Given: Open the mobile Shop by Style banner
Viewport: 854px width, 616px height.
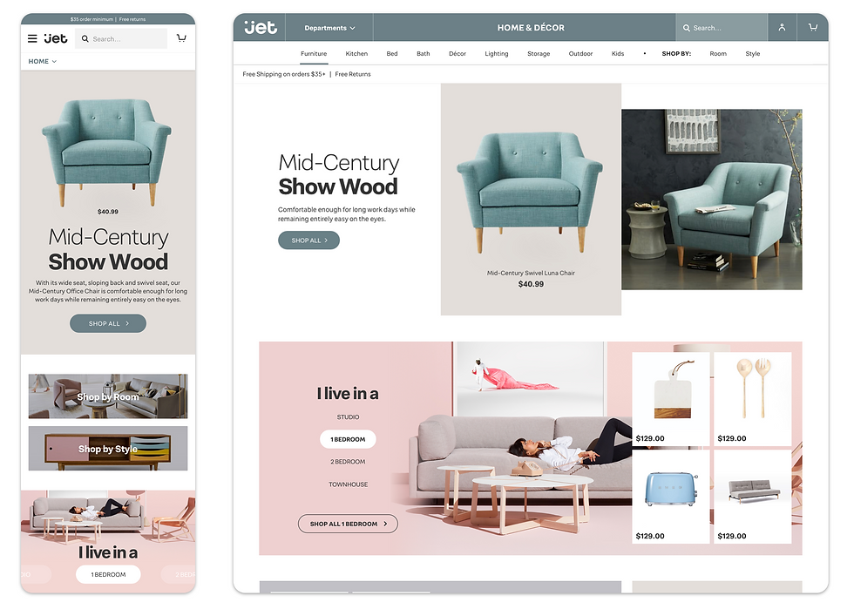Looking at the screenshot, I should [108, 448].
